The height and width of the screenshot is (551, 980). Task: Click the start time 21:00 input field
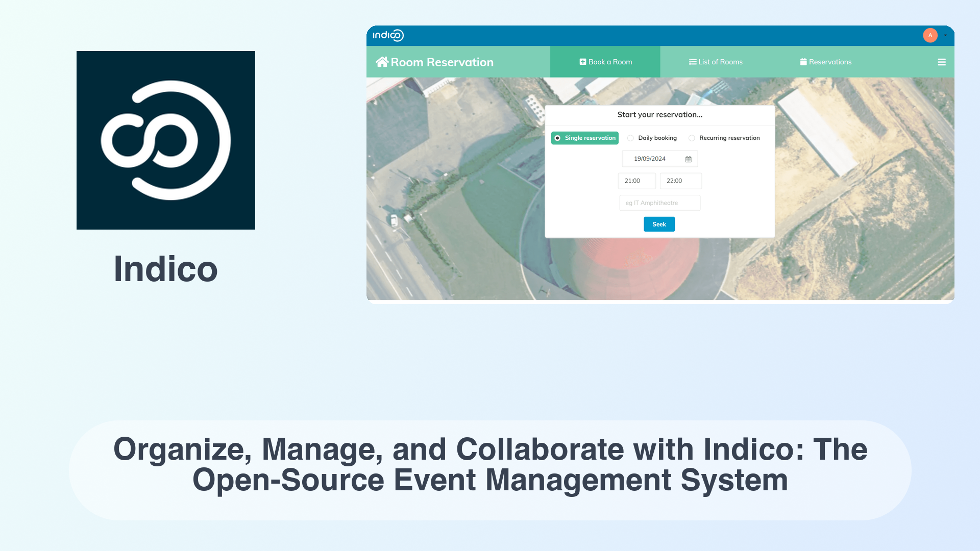tap(636, 180)
